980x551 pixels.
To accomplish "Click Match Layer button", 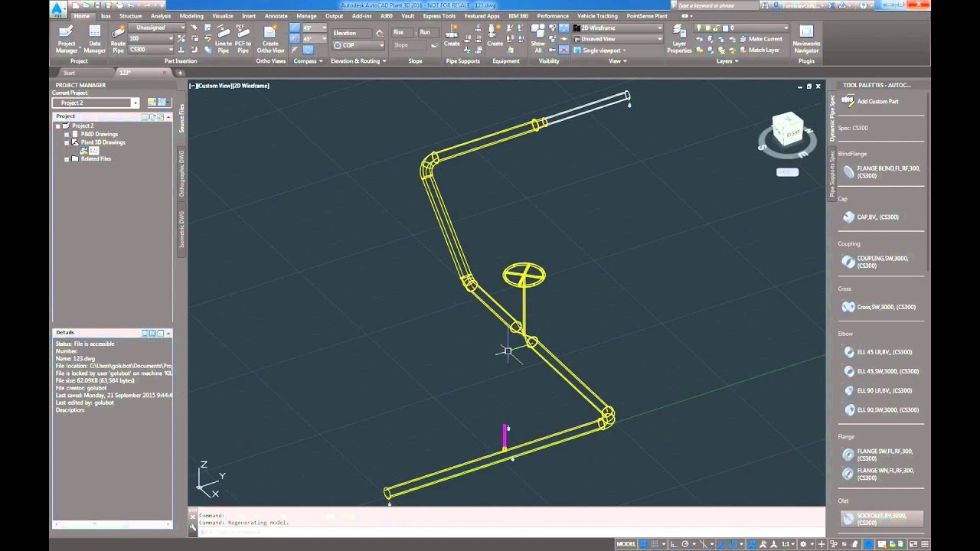I will coord(758,50).
